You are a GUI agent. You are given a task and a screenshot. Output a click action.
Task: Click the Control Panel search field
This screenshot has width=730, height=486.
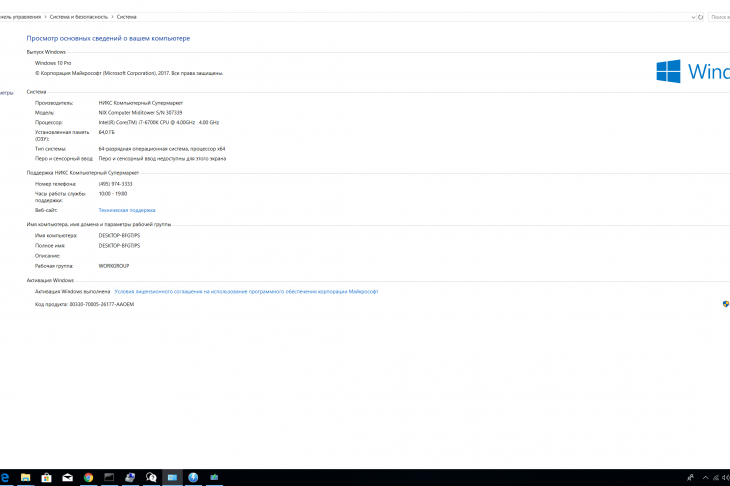719,17
